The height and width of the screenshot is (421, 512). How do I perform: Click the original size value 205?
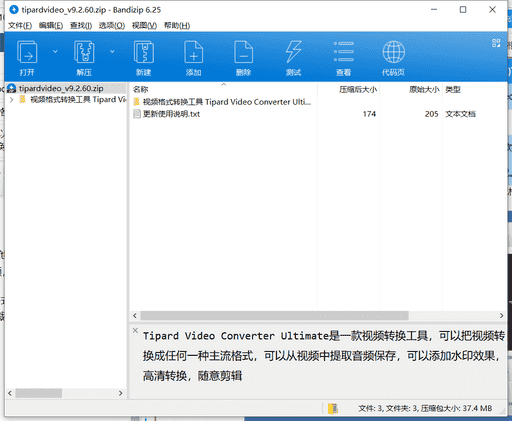point(431,114)
